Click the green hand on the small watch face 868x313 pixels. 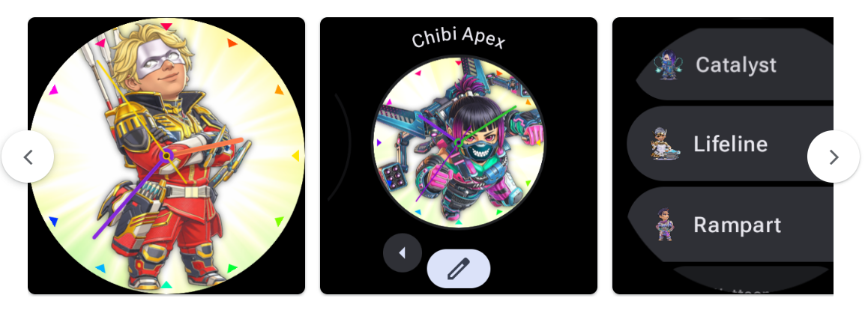[487, 124]
